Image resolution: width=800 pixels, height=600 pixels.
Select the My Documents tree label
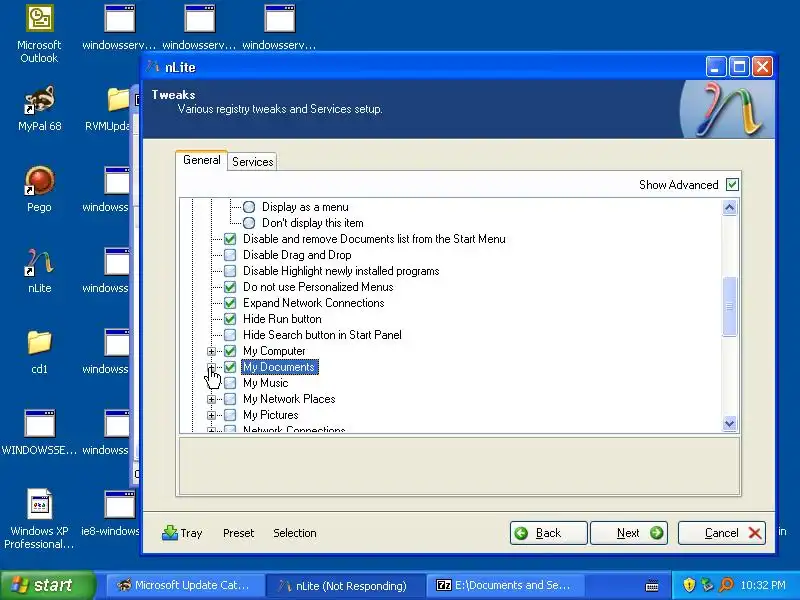(279, 367)
